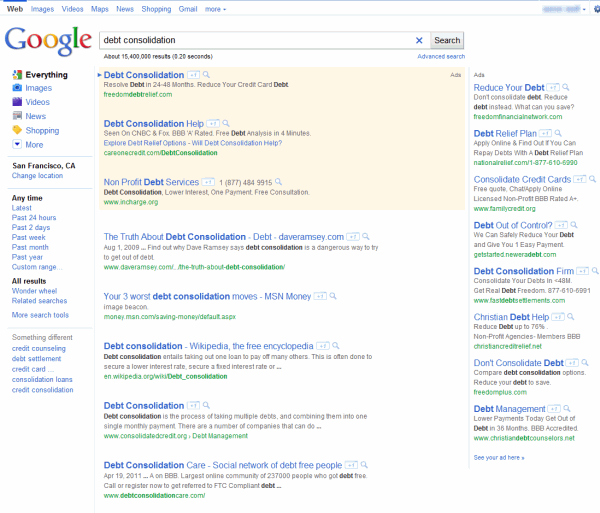Show Related searches
600x513 pixels.
[x=39, y=301]
